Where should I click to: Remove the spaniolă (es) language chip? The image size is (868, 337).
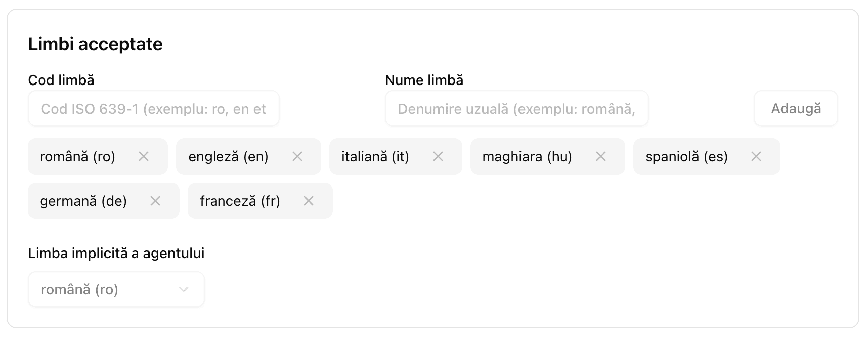click(756, 156)
